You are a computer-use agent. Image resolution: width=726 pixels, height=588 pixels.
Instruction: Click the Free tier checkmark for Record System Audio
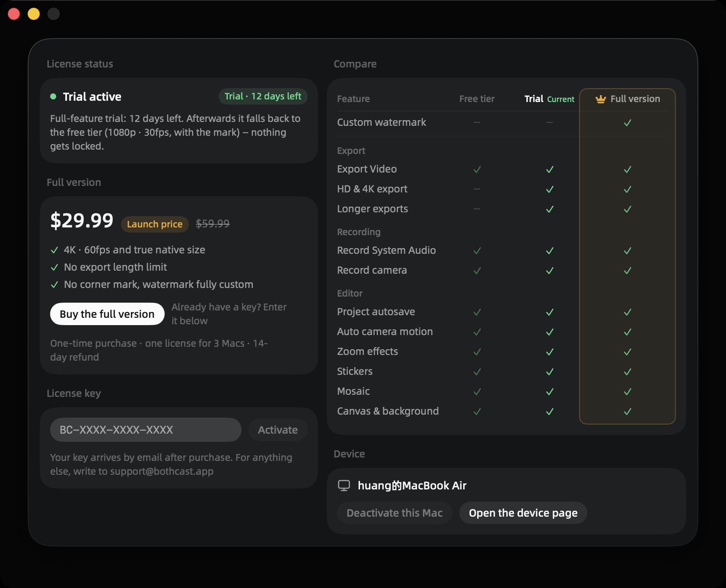coord(477,251)
